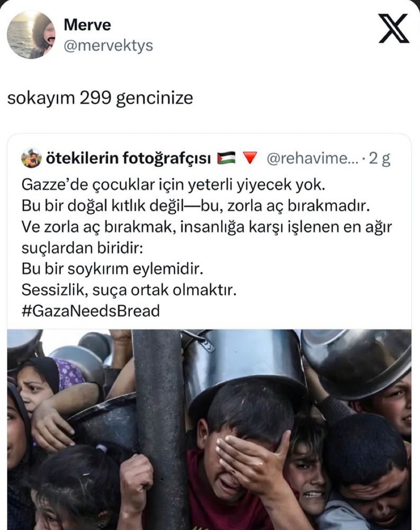Screen dimensions: 420x530
Task: Click the 2 g timestamp
Action: [379, 158]
